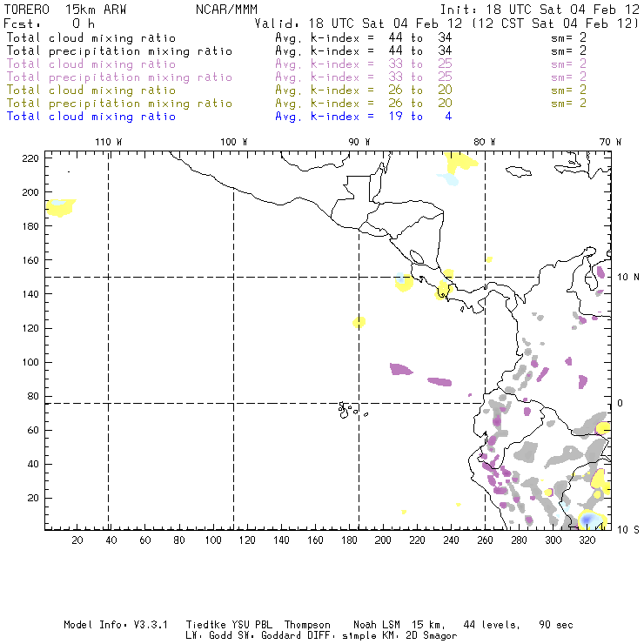Select the y-axis grid value '180'
Viewport: 644px width, 644px height.
30,226
